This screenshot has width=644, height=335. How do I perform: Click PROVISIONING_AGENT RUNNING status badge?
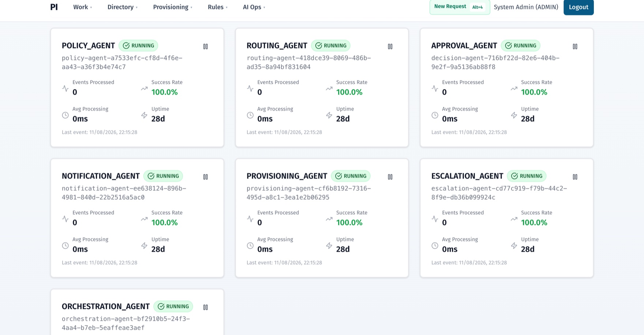tap(351, 176)
